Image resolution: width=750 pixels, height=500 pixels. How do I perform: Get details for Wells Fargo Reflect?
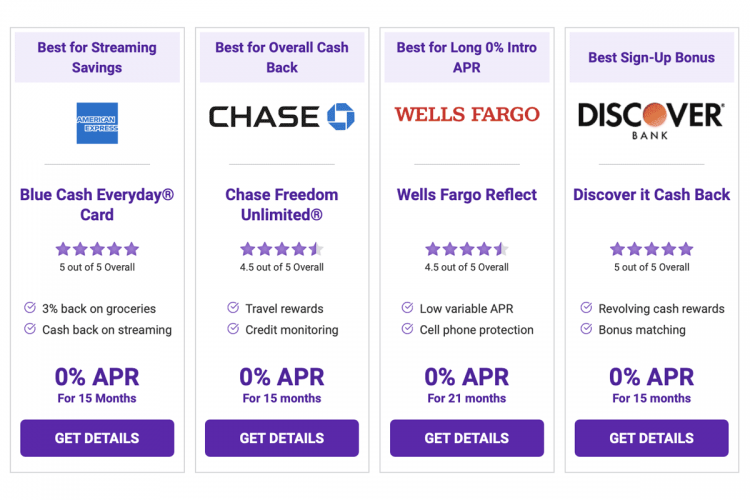tap(467, 438)
